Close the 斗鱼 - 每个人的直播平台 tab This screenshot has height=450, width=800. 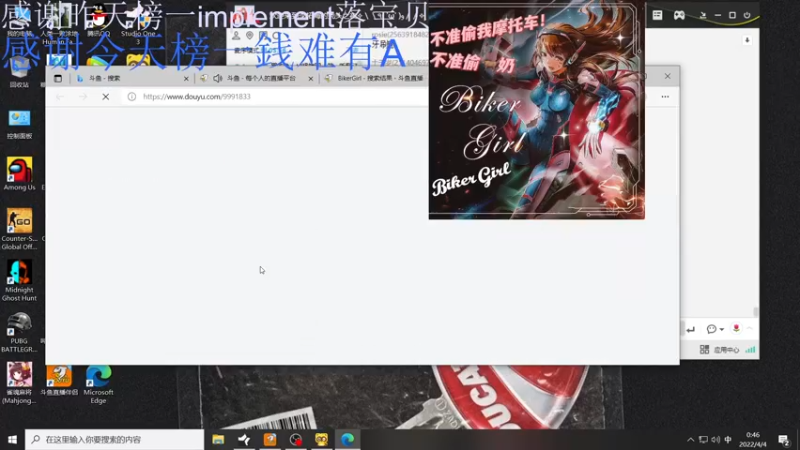pyautogui.click(x=311, y=79)
